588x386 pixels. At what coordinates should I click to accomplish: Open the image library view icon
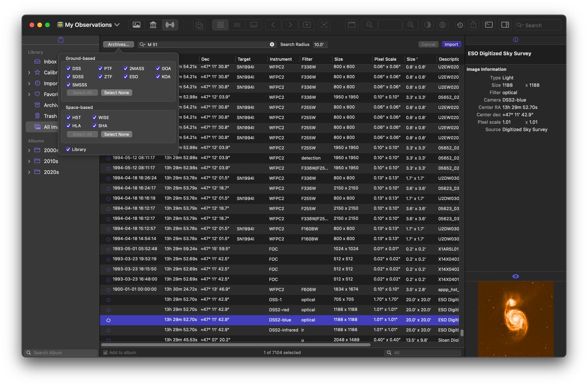coord(136,25)
